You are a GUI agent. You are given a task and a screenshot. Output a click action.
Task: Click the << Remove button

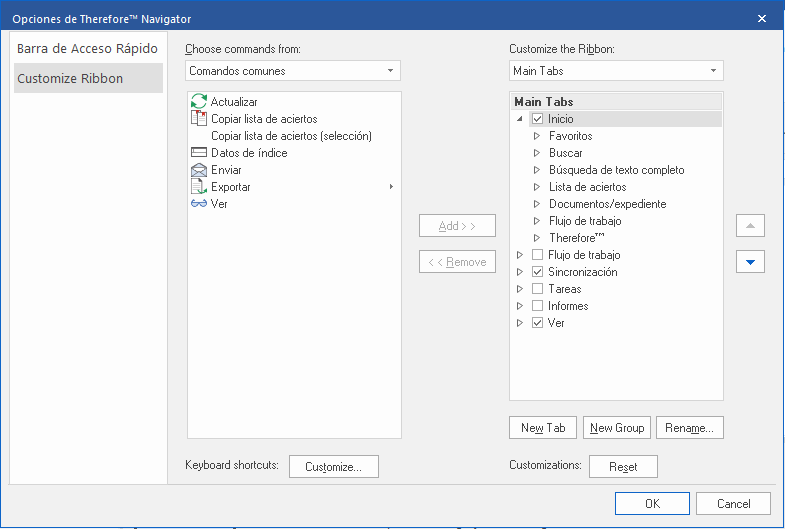[457, 262]
